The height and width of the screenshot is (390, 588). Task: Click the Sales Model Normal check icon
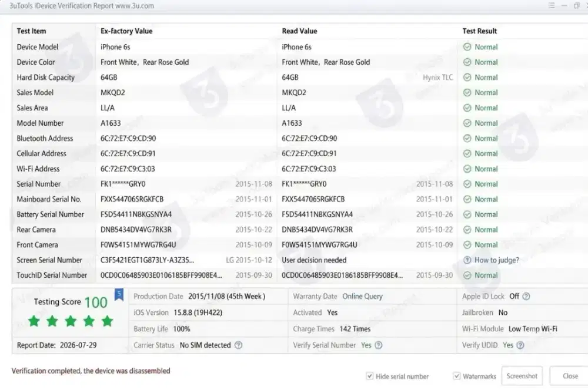467,93
